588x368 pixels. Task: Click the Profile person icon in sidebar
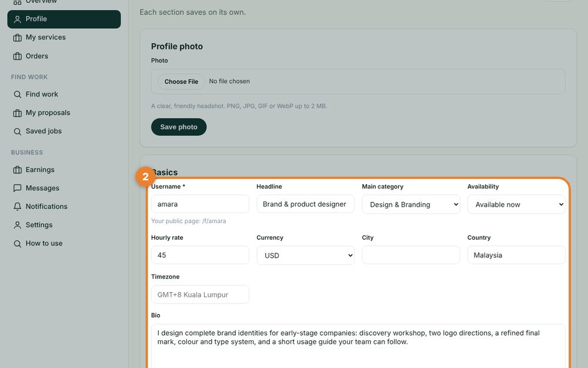17,19
